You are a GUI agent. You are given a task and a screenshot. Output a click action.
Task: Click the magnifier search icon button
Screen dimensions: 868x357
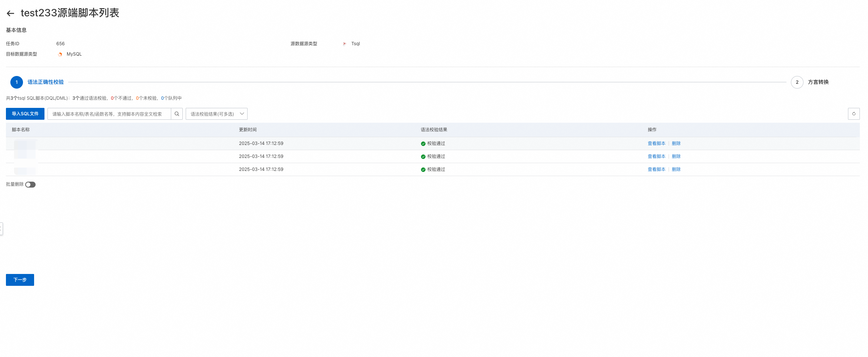click(177, 114)
